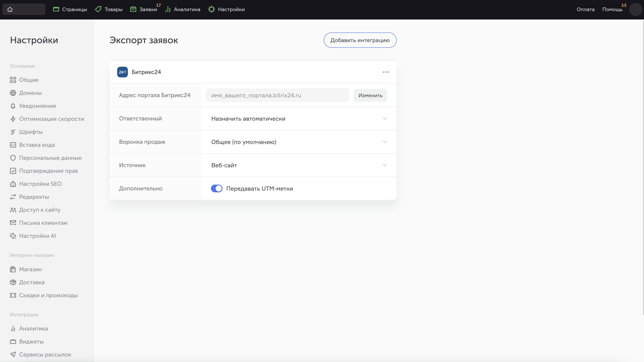
Task: Open Уведомления via its bell icon
Action: click(x=13, y=106)
